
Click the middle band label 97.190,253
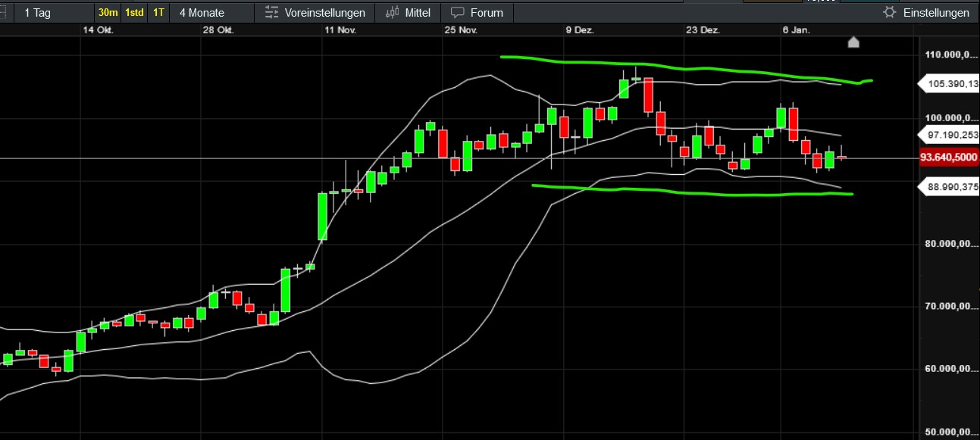(x=948, y=135)
